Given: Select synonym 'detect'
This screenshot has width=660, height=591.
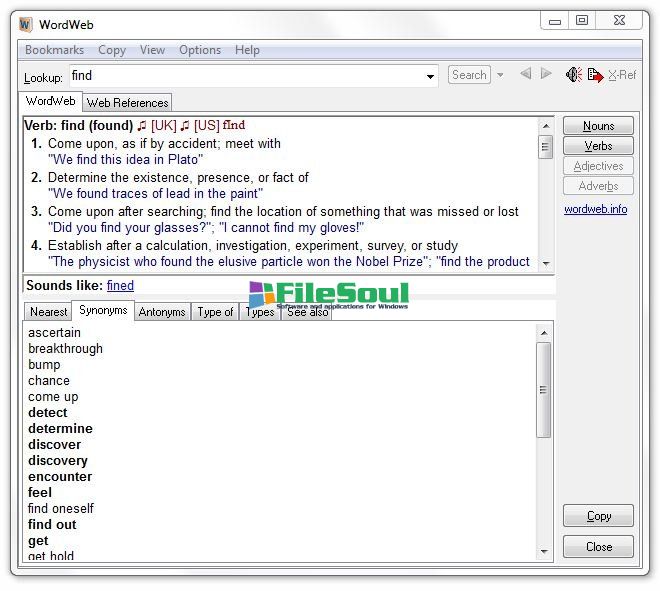Looking at the screenshot, I should point(48,413).
